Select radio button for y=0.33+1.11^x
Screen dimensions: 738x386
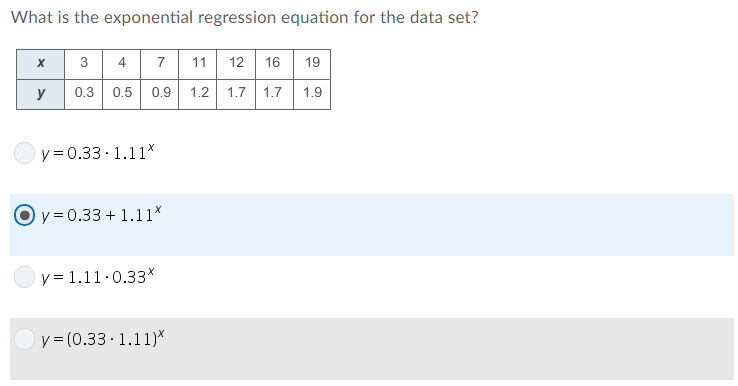click(24, 215)
